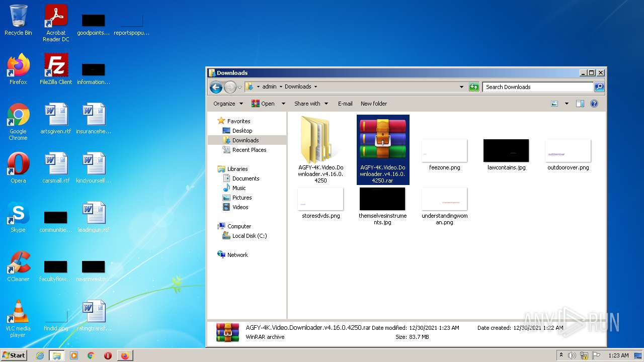Select the AGFY-4K.Video.Downloader .rar archive
644x362 pixels.
click(x=383, y=149)
